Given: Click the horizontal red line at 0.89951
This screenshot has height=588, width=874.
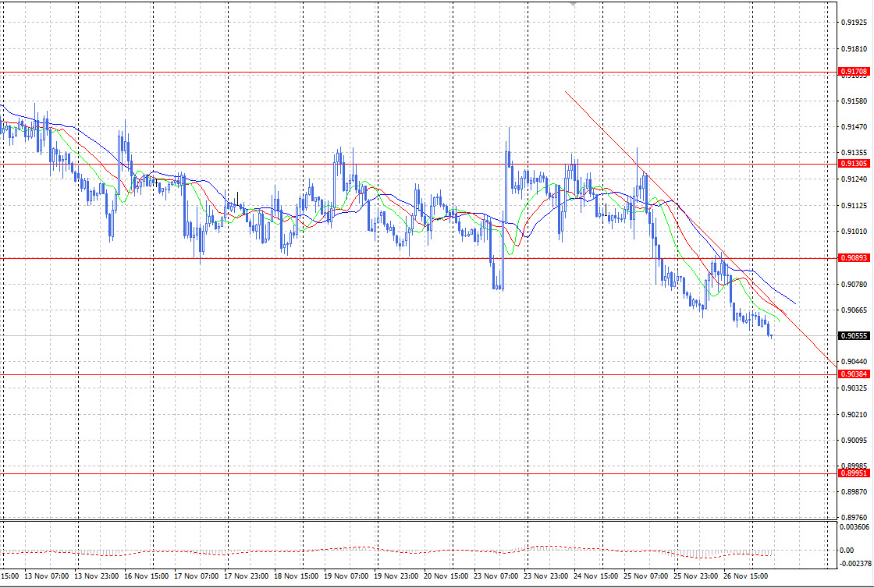Looking at the screenshot, I should (x=418, y=474).
